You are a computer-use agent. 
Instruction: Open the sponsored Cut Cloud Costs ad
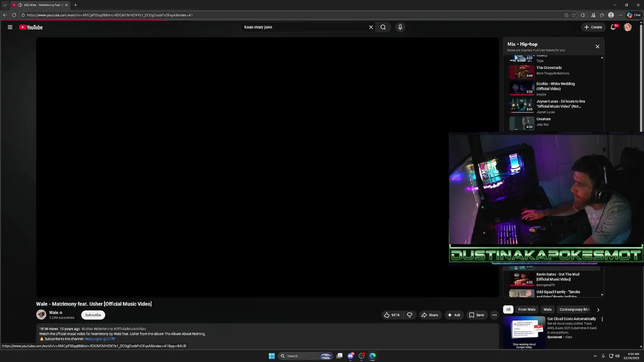pos(551,332)
